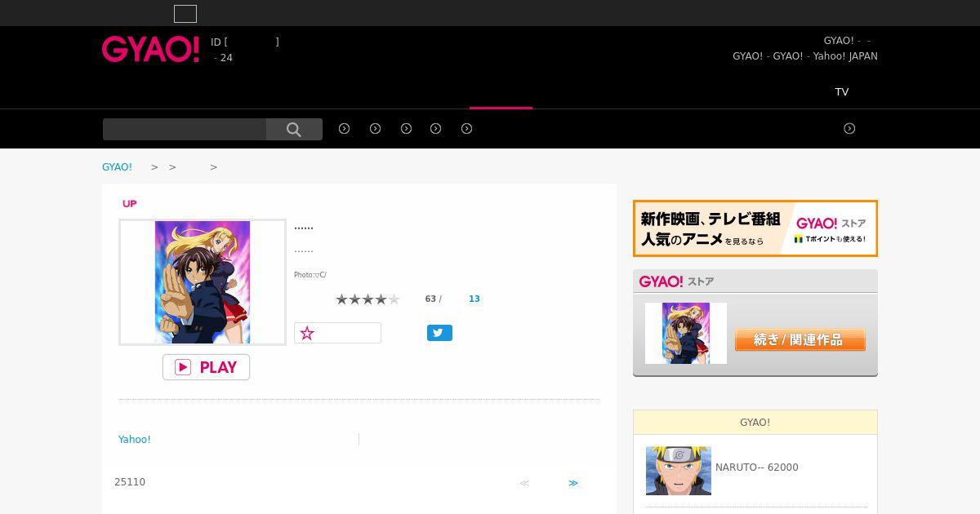
Task: Open the small anime thumbnail in the store panel
Action: [686, 333]
